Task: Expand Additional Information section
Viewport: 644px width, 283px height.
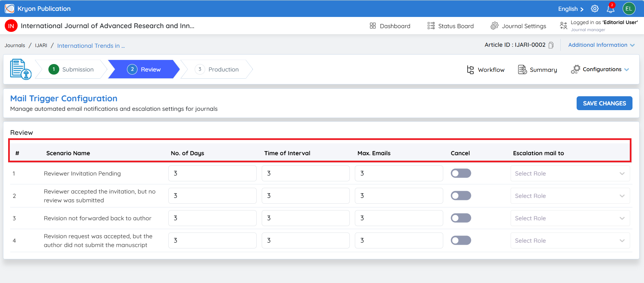Action: tap(601, 45)
